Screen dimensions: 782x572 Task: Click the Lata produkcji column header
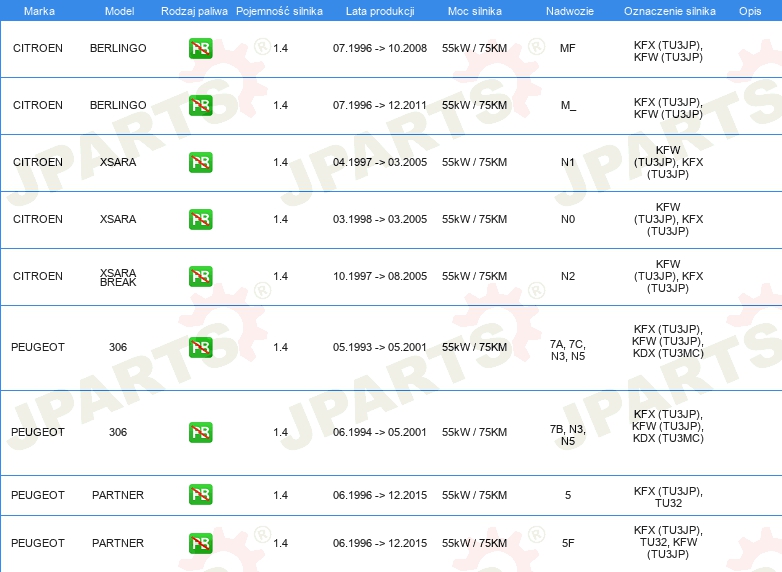point(380,11)
